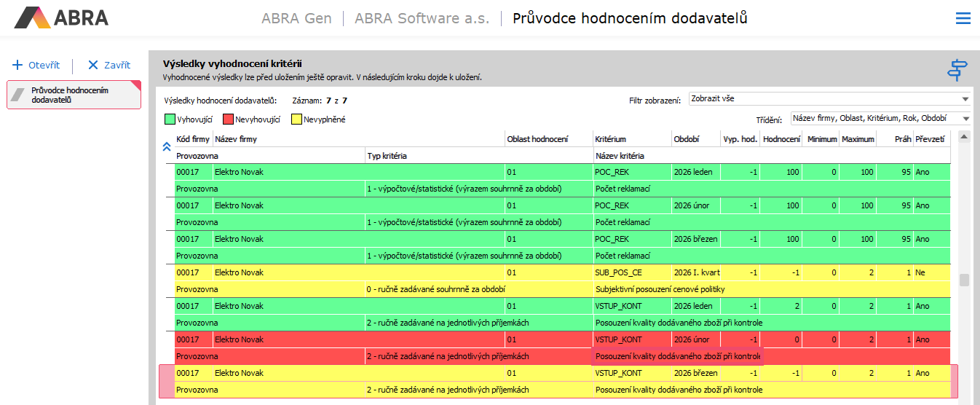Open the hamburger main menu
This screenshot has height=405, width=980.
pos(963,18)
